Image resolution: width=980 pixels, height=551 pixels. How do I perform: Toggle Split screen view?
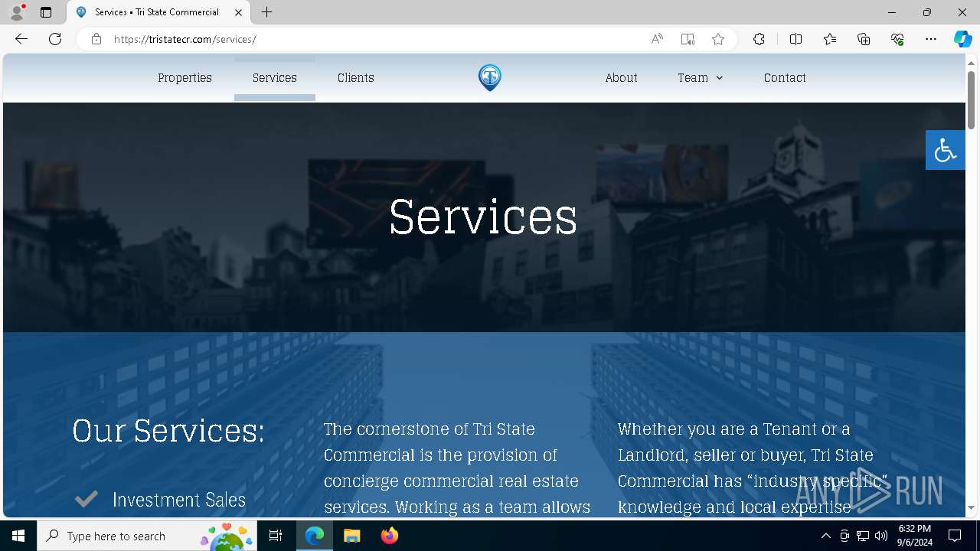click(x=795, y=39)
